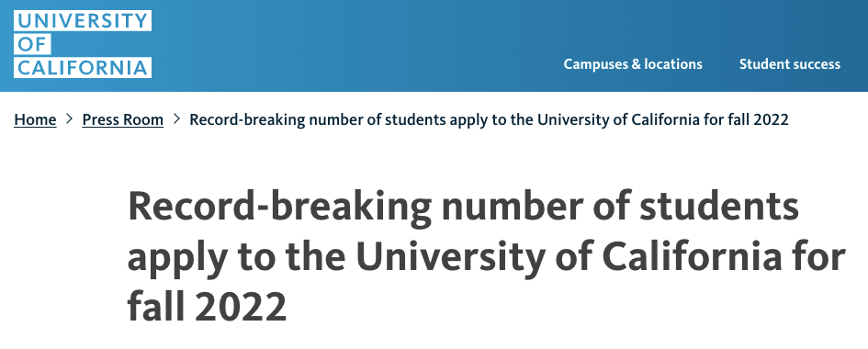This screenshot has height=349, width=868.
Task: Click headline line 'apply to the University of California for'
Action: [x=487, y=258]
